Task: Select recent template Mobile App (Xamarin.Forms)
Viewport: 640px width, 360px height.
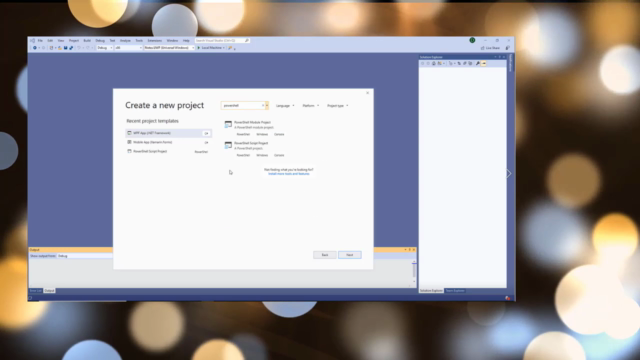Action: pos(168,142)
